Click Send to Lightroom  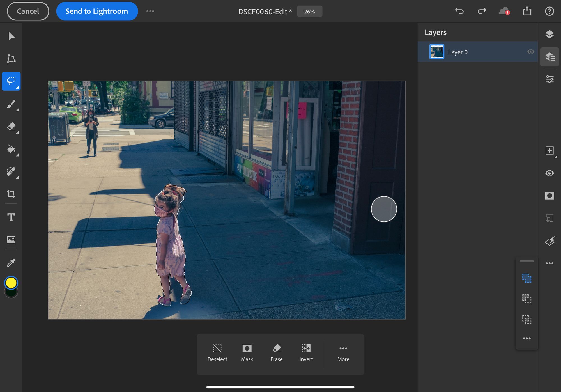[97, 11]
